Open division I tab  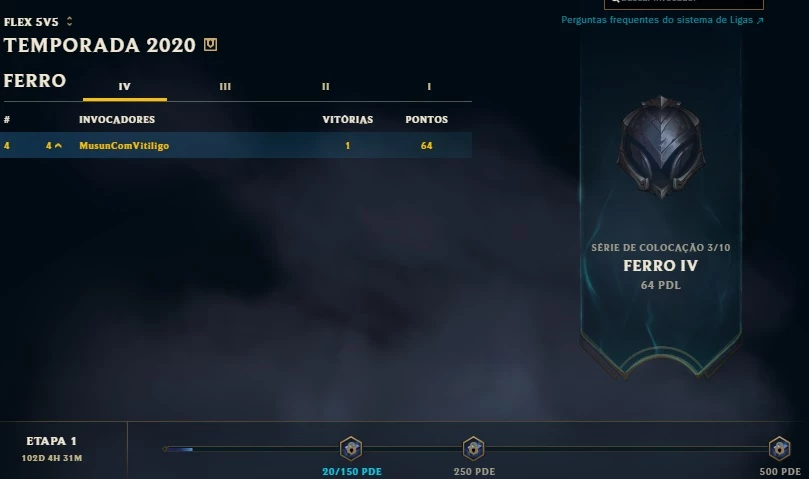pyautogui.click(x=429, y=87)
